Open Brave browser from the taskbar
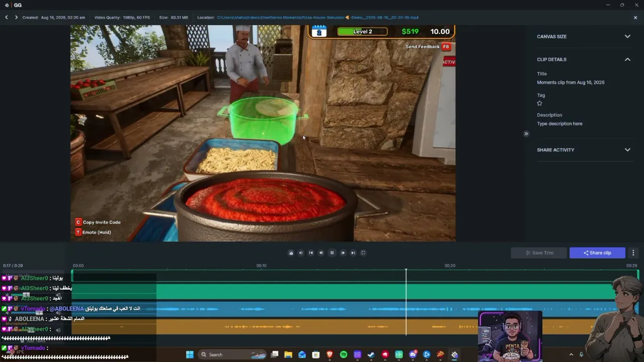The width and height of the screenshot is (644, 362). pyautogui.click(x=330, y=354)
